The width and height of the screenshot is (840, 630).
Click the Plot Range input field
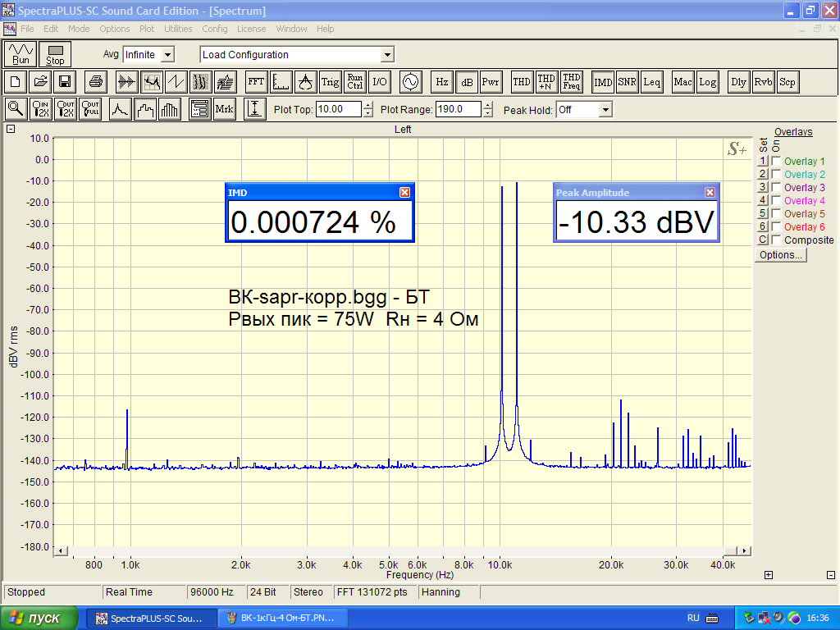tap(458, 109)
